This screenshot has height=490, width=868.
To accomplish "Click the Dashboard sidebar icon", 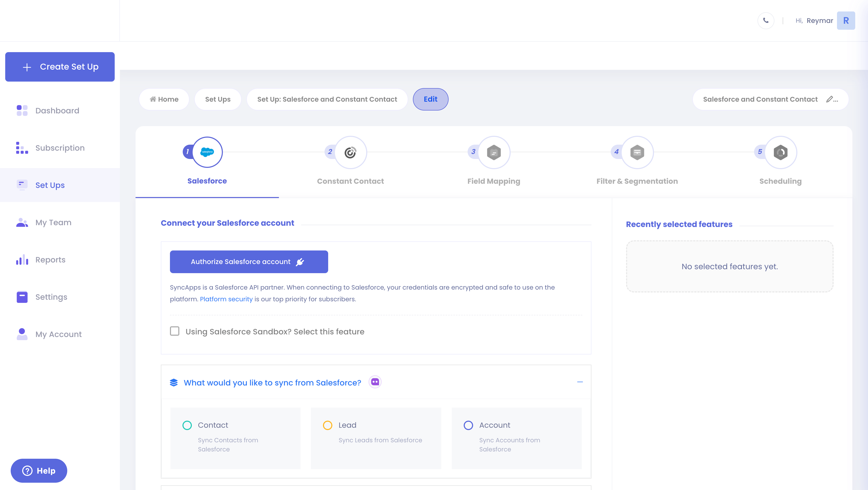I will (22, 111).
